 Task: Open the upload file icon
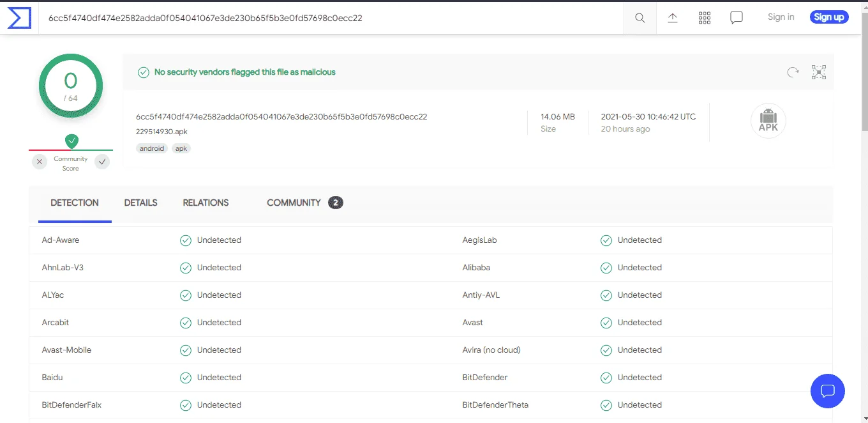[673, 18]
